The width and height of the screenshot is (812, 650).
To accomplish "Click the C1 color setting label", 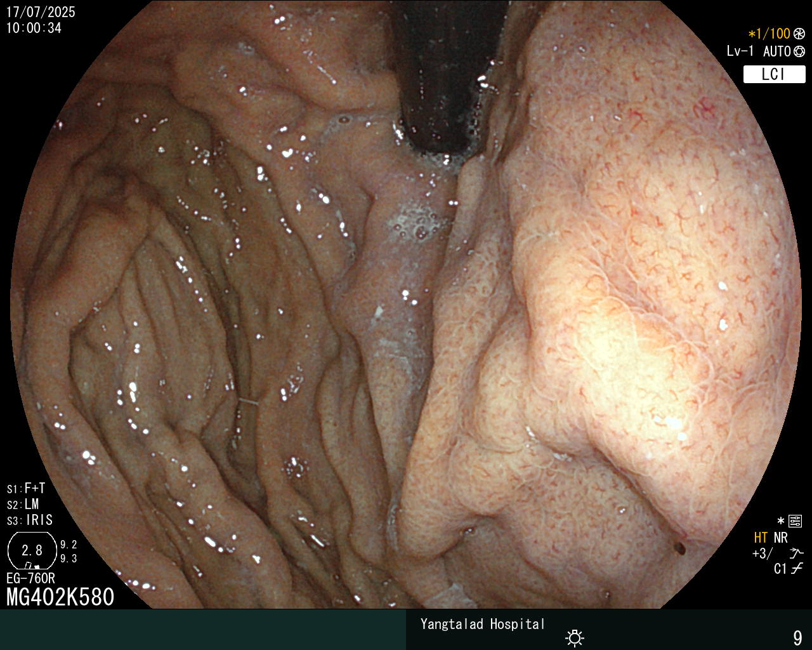I will click(780, 569).
